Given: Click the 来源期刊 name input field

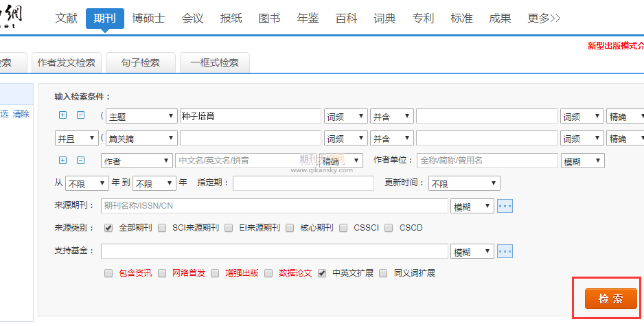Looking at the screenshot, I should [x=274, y=206].
